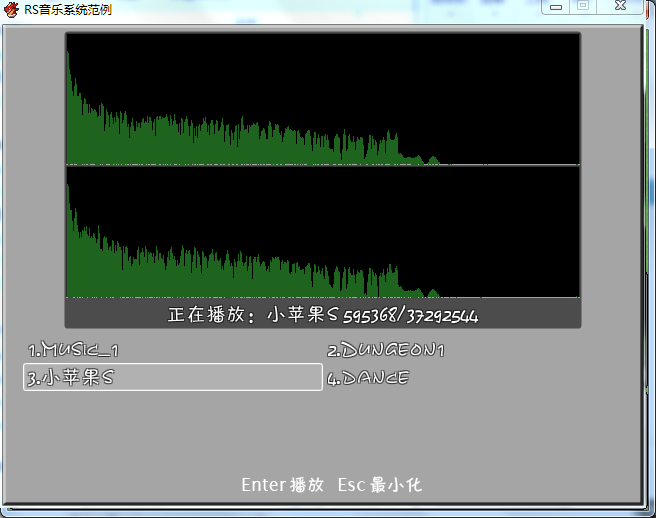Click the RS音乐系统范例 window title
Viewport: 656px width, 518px height.
click(x=68, y=9)
